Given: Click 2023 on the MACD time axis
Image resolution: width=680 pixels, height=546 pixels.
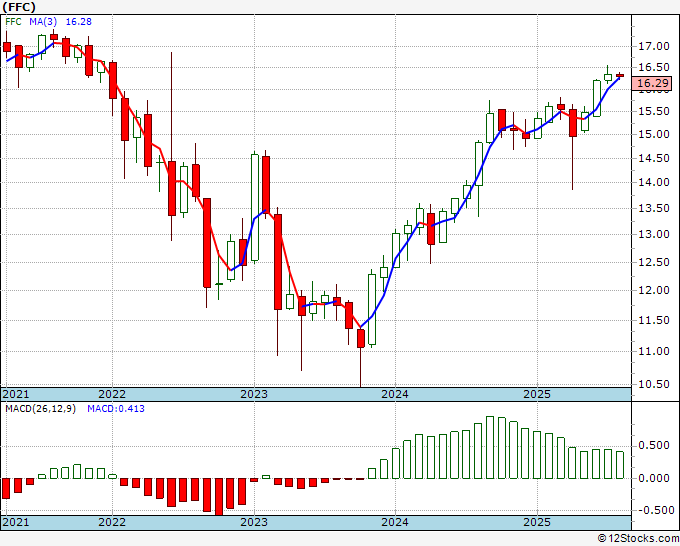Looking at the screenshot, I should (254, 522).
